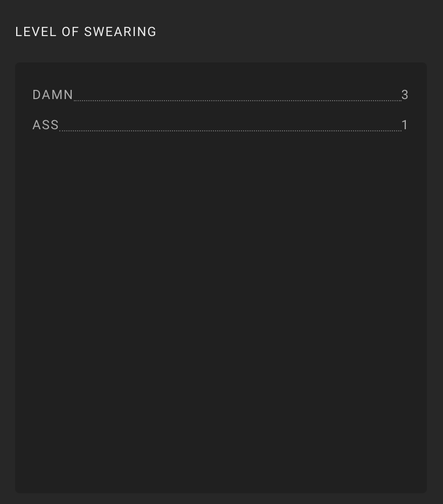Viewport: 443px width, 504px height.
Task: Click the LEVEL OF SWEARING heading
Action: [x=86, y=32]
